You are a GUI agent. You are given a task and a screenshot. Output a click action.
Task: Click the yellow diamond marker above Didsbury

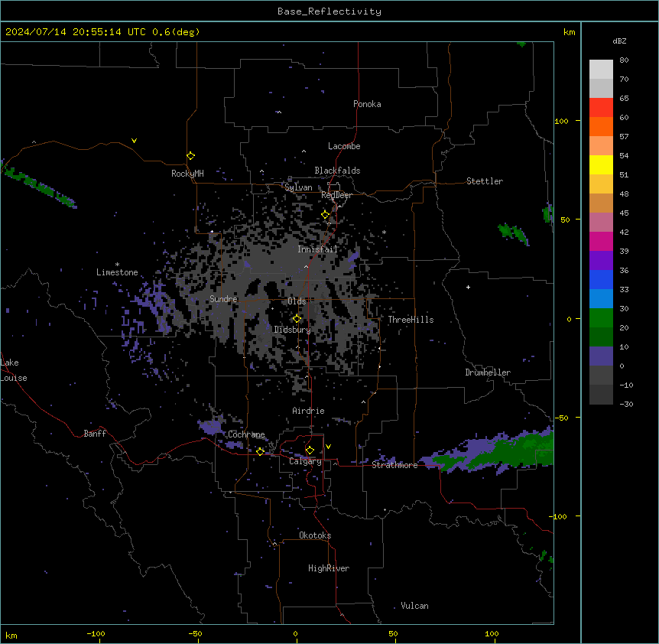pos(297,319)
